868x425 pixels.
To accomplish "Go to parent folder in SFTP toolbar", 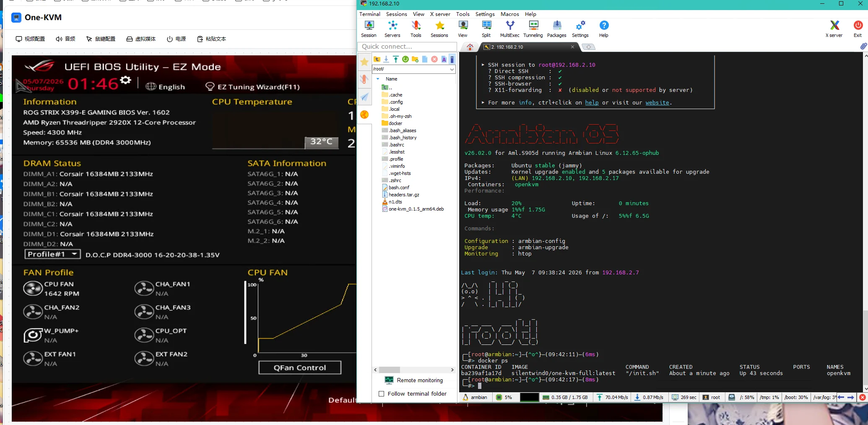I will click(377, 59).
